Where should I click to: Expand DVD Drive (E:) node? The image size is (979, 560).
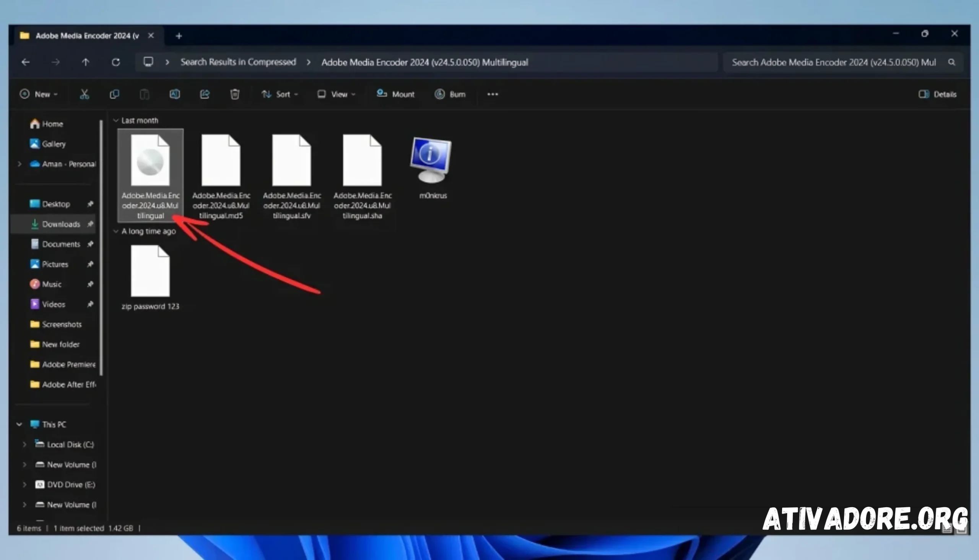(24, 484)
